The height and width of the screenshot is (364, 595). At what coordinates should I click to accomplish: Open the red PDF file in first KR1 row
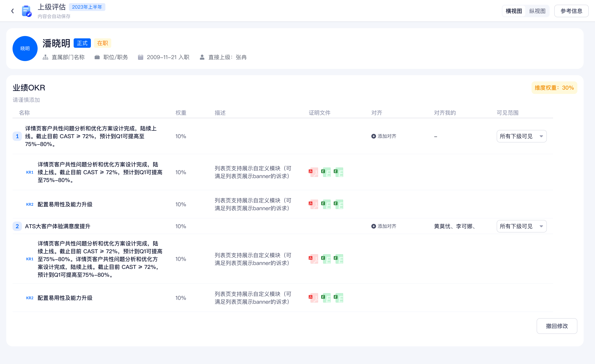point(313,172)
